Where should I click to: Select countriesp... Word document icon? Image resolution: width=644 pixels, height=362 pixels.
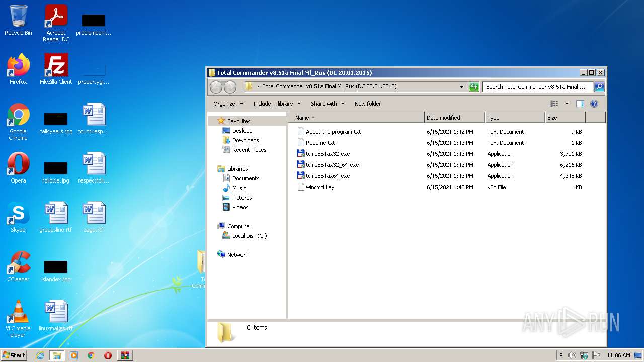click(x=94, y=119)
